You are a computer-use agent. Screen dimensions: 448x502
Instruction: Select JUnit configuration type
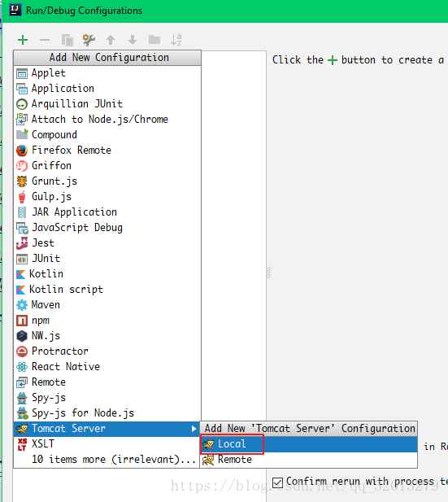click(x=107, y=259)
